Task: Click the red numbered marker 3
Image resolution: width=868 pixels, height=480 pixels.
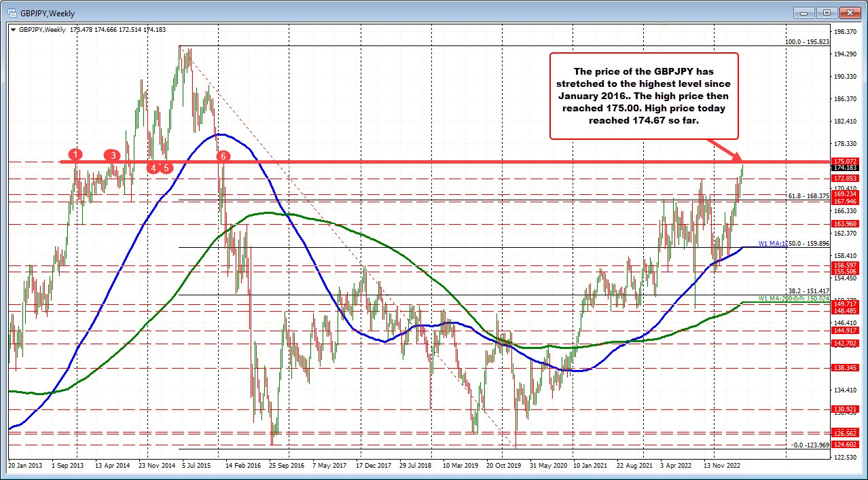Action: click(113, 155)
